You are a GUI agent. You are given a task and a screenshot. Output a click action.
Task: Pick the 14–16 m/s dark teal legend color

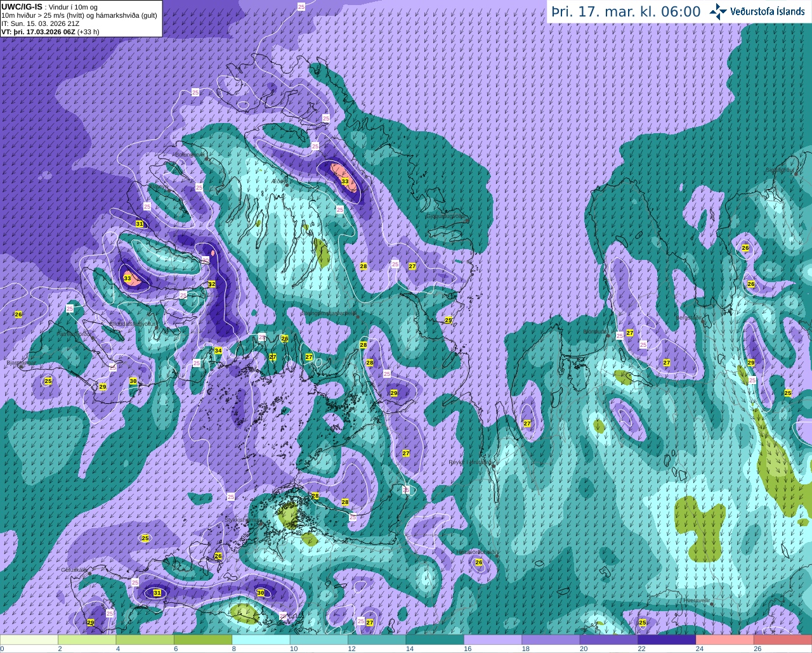tap(435, 640)
